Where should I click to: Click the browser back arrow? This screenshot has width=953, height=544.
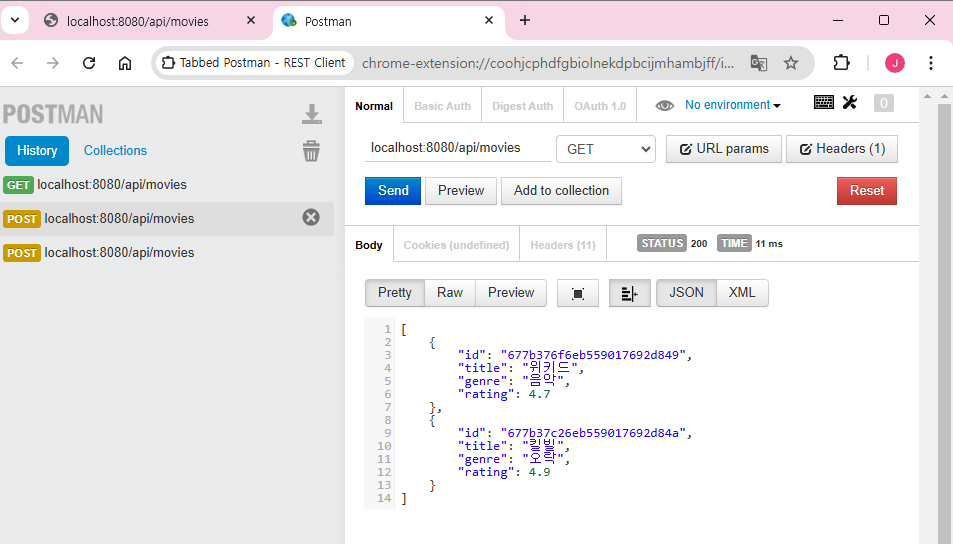pyautogui.click(x=17, y=63)
